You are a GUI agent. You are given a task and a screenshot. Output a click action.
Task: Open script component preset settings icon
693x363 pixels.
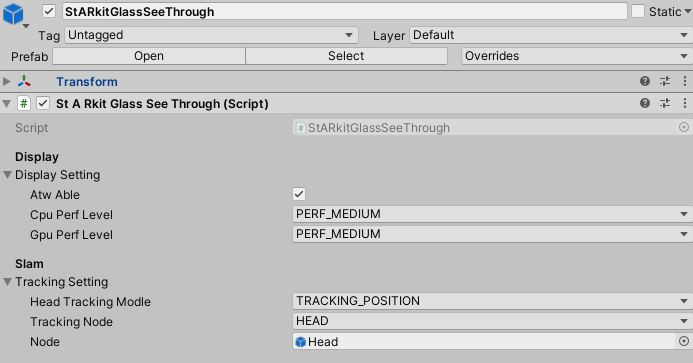pos(665,103)
